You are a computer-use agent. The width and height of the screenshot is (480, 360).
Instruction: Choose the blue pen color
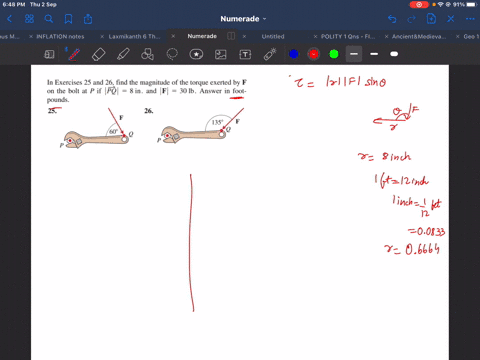(x=294, y=54)
